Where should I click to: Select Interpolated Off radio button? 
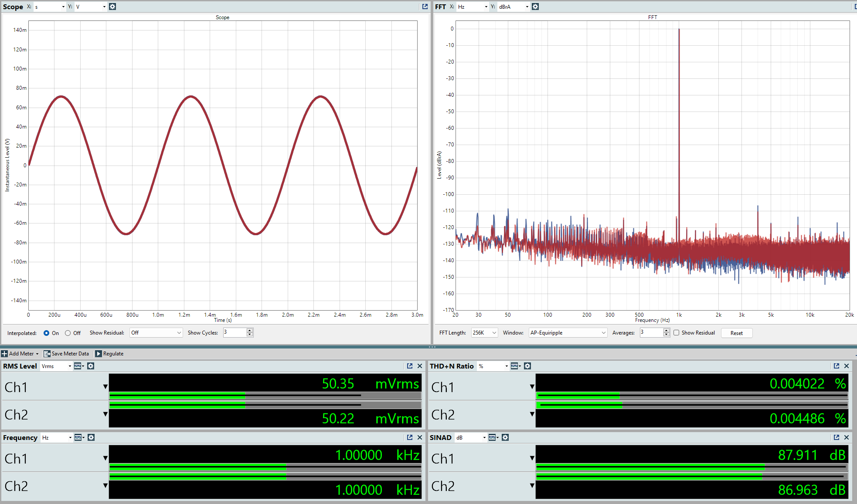(68, 333)
